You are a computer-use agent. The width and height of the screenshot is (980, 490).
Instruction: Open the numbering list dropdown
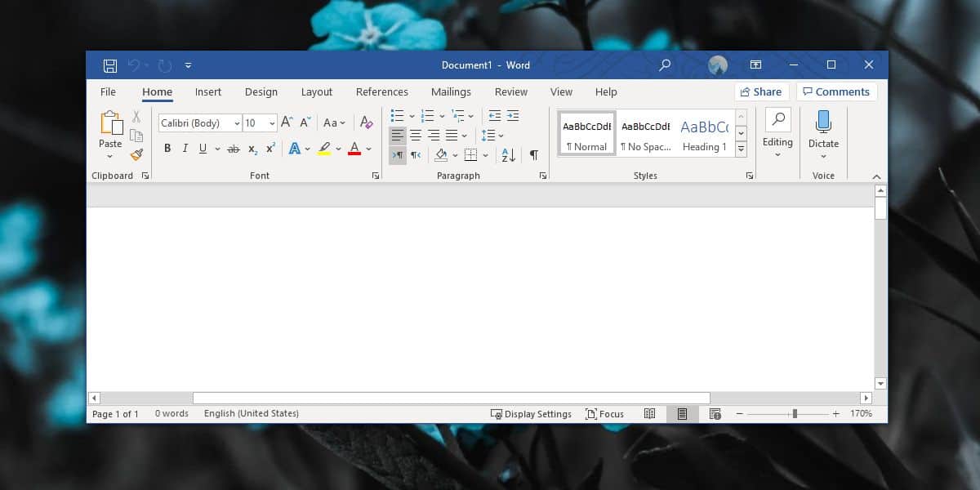(x=442, y=116)
